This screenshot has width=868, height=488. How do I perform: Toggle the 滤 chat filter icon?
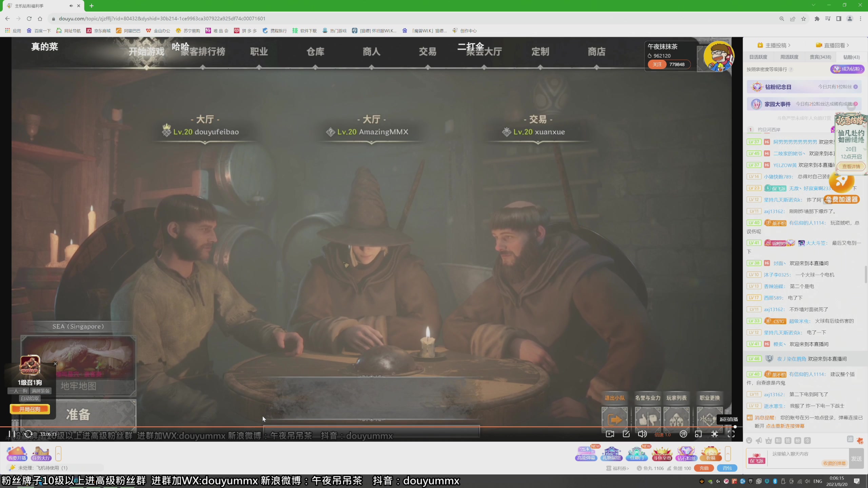pos(850,439)
